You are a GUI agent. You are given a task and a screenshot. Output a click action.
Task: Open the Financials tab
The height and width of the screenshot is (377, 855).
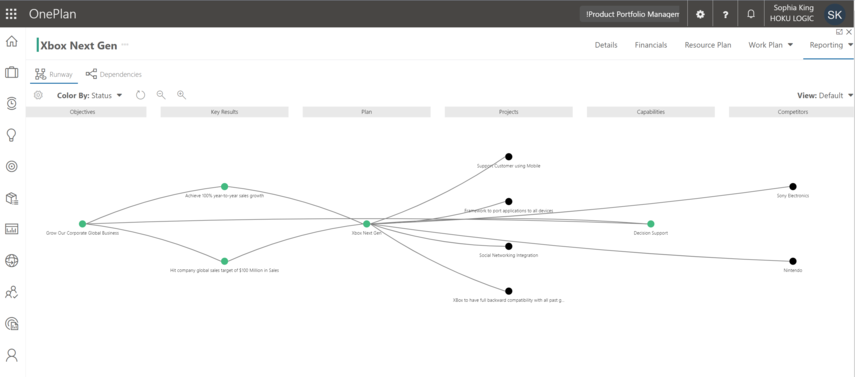651,45
